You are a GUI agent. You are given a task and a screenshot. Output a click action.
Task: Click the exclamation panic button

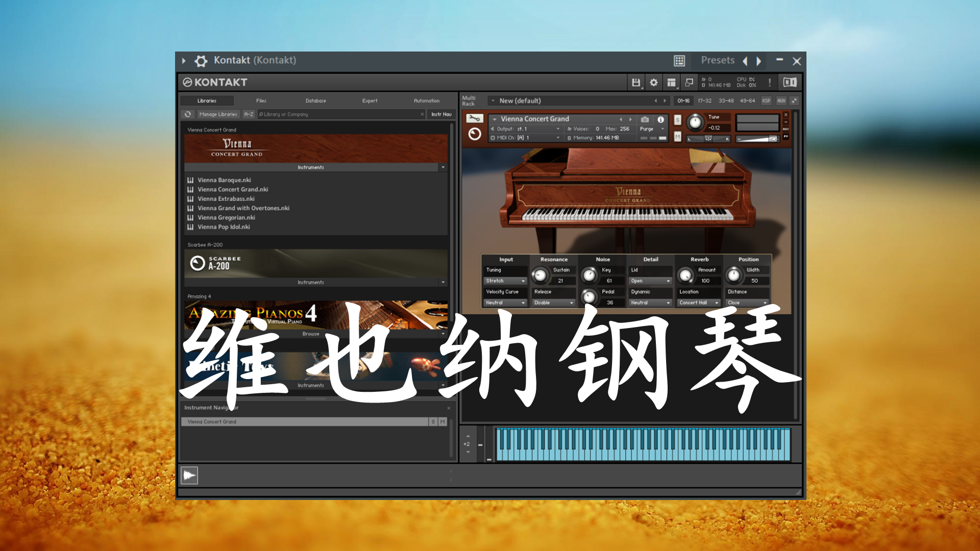(x=770, y=82)
